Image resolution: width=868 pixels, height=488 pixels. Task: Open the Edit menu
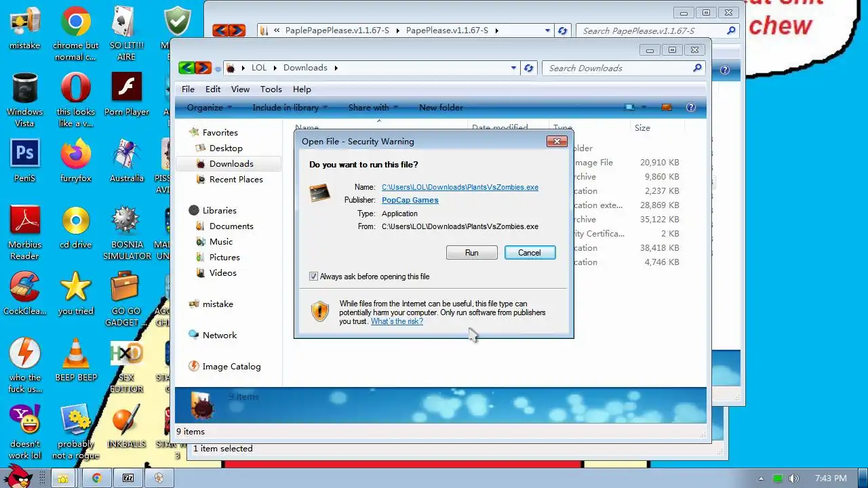(x=213, y=89)
